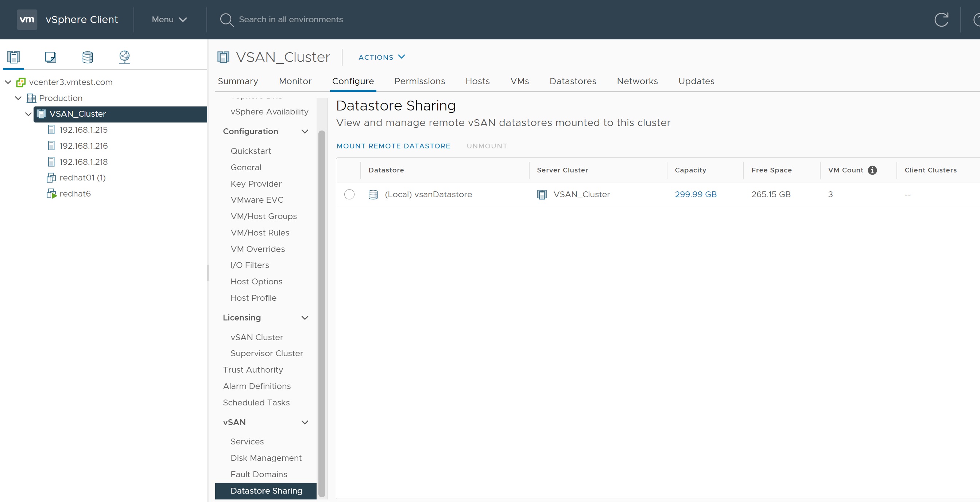980x502 pixels.
Task: Open Alarm Definitions page
Action: coord(257,386)
